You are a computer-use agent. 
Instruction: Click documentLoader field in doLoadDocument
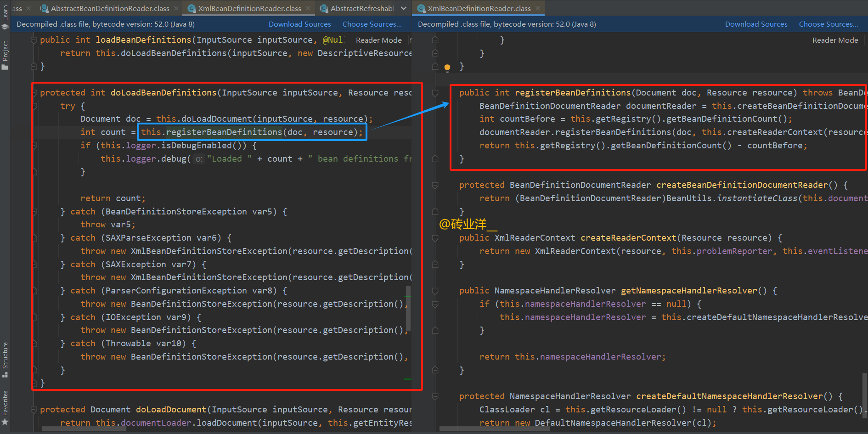(156, 423)
